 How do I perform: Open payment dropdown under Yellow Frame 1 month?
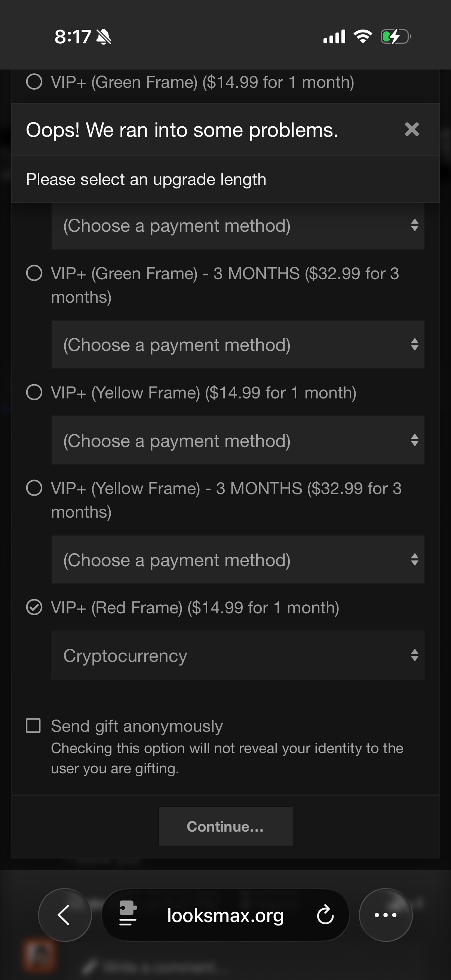pyautogui.click(x=238, y=441)
